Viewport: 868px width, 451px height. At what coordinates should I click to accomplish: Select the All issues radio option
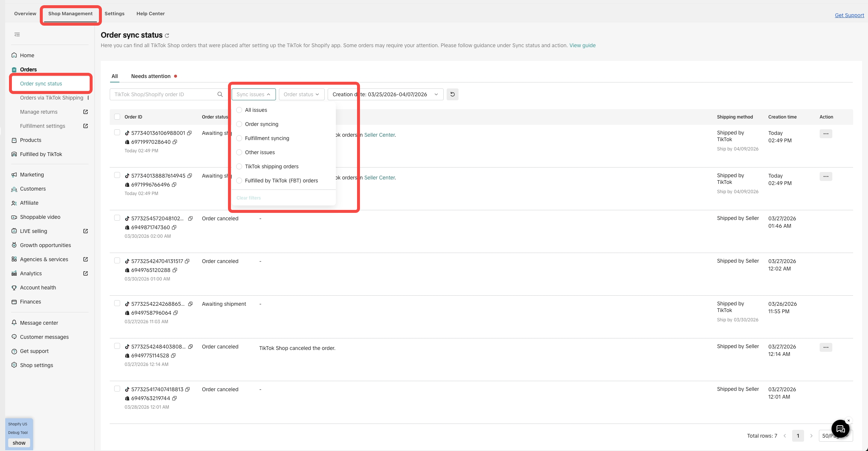pyautogui.click(x=239, y=110)
